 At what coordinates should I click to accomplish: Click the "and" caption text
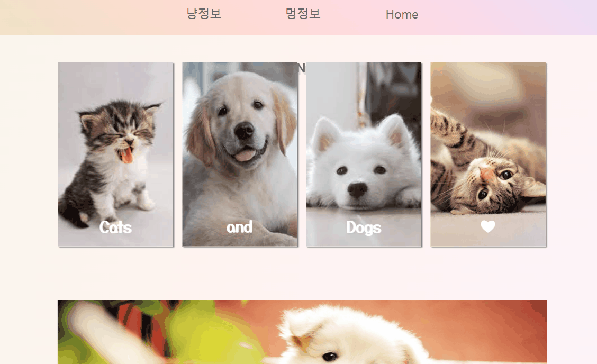point(239,227)
